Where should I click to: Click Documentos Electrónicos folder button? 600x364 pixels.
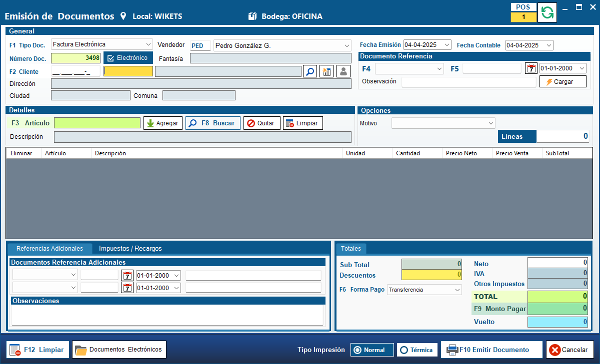[x=119, y=350]
